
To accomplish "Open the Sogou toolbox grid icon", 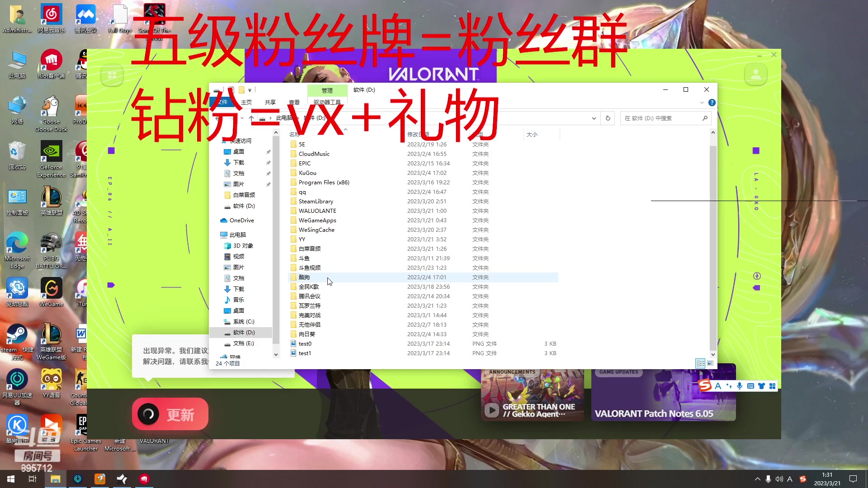I will pos(773,386).
